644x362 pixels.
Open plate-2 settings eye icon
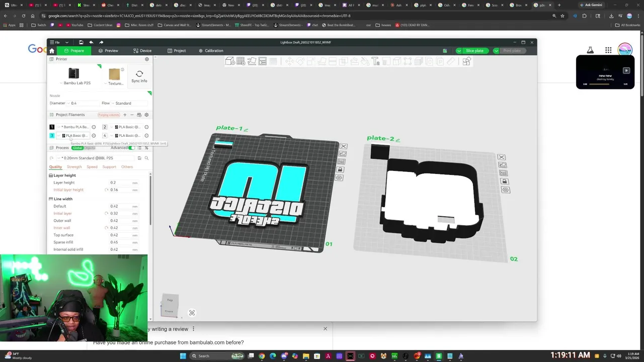[x=506, y=190]
